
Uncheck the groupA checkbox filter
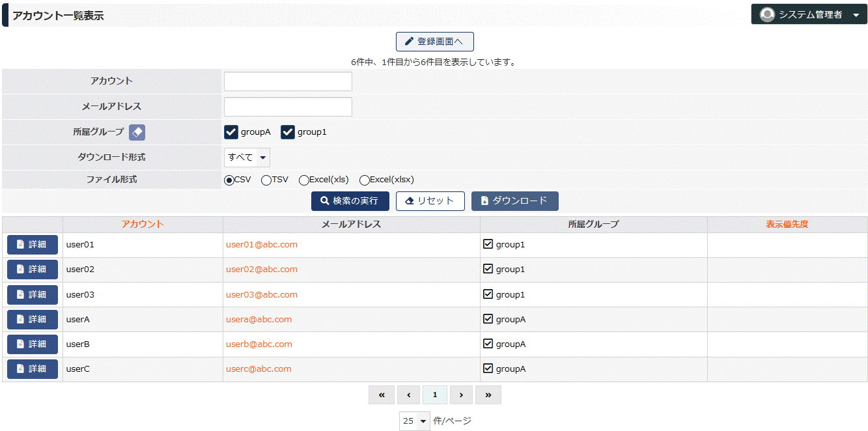point(231,132)
